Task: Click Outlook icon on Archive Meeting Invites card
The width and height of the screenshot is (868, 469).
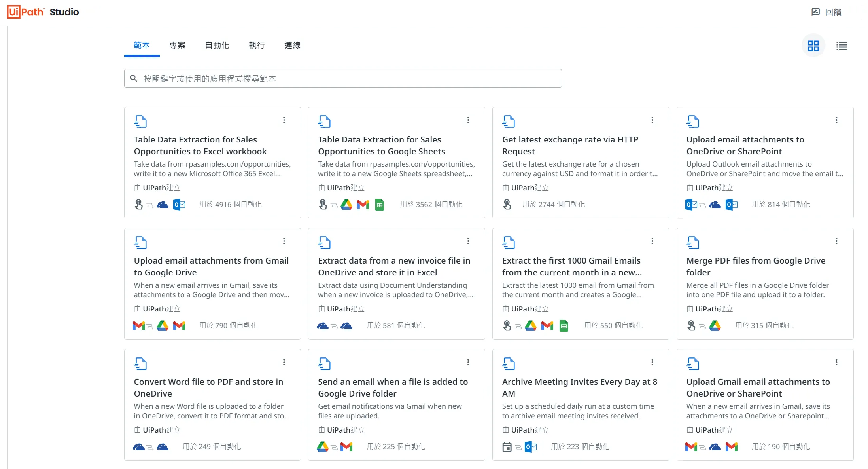Action: coord(531,447)
